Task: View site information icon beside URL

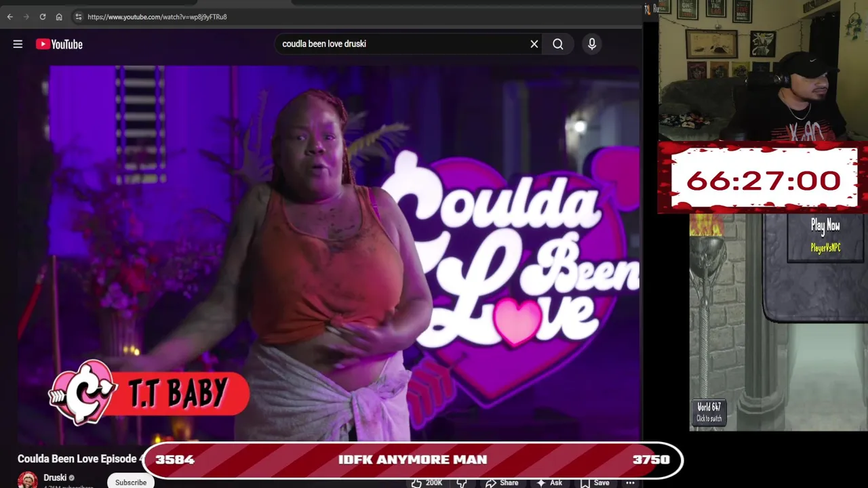Action: (x=78, y=17)
